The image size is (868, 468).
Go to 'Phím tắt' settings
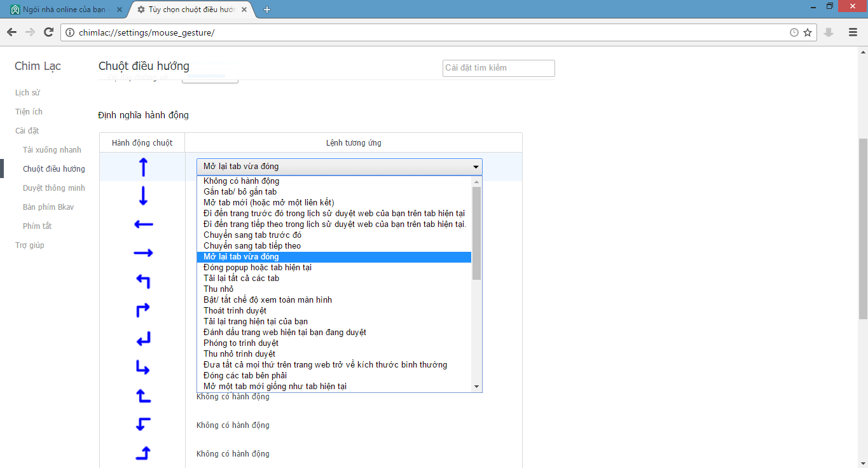[38, 226]
